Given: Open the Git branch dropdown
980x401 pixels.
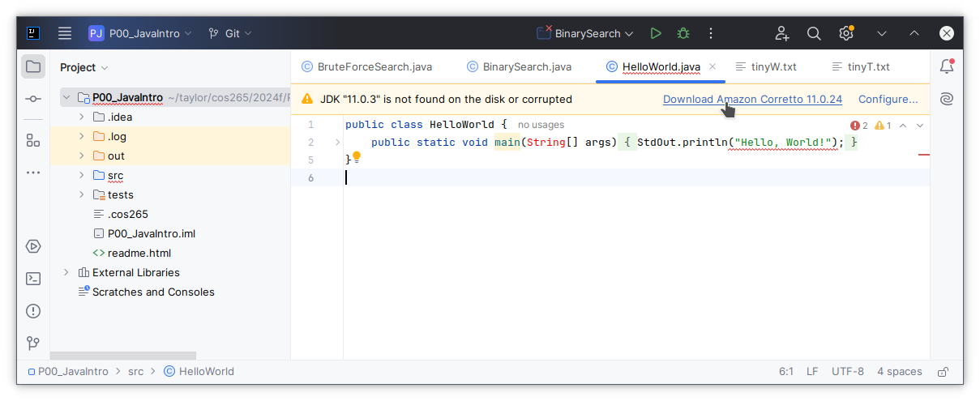Looking at the screenshot, I should pos(230,33).
